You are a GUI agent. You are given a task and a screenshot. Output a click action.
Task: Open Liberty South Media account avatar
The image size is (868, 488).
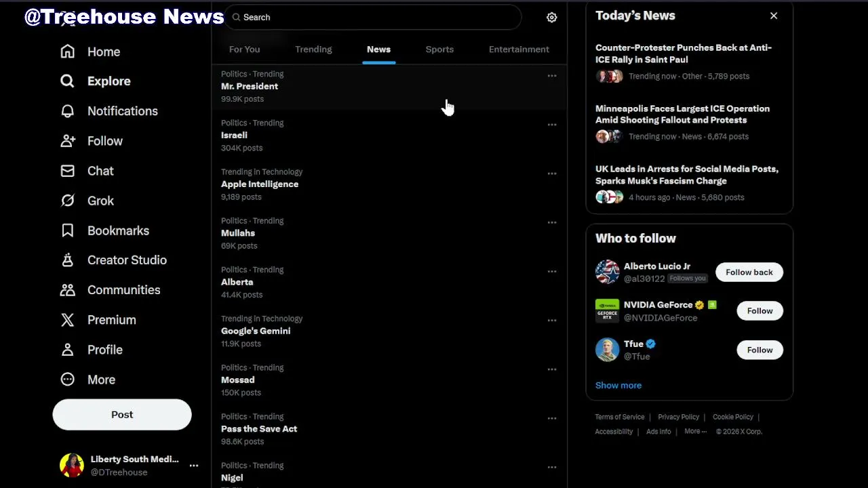[x=72, y=466]
